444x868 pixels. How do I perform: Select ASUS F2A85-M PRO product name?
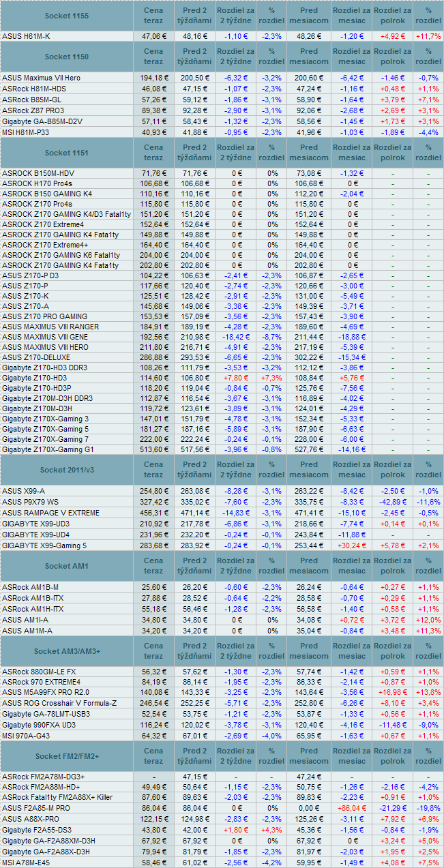click(x=36, y=807)
